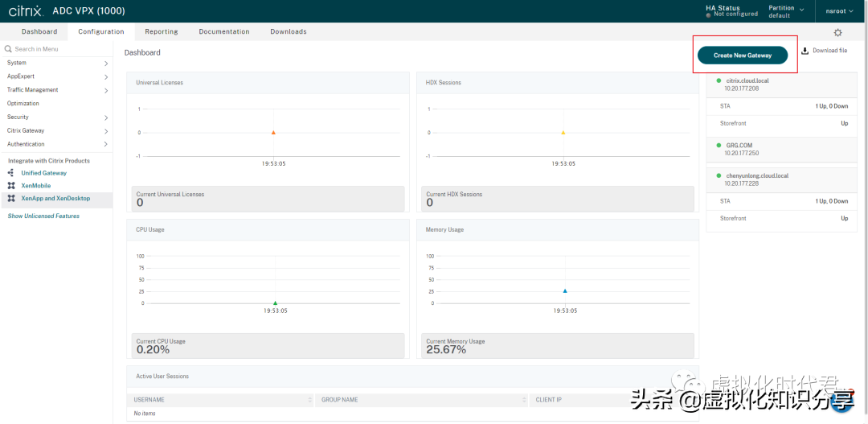Click green status dot of citrix.cloud.local

719,80
